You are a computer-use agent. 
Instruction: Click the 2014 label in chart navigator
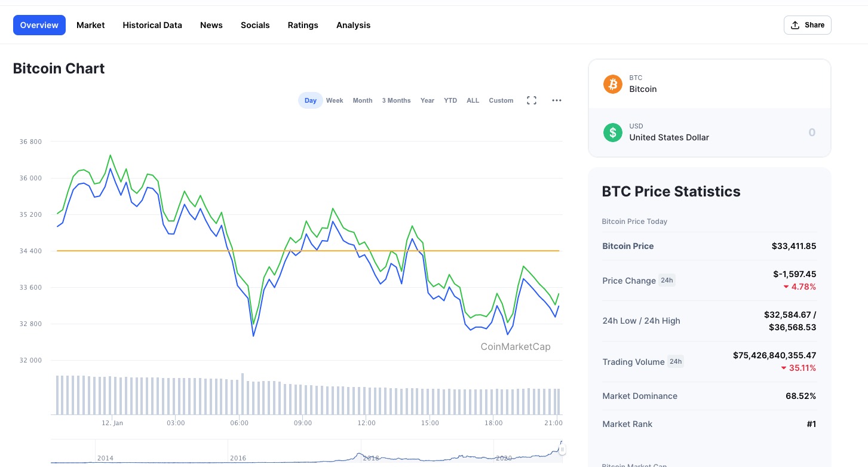pos(105,458)
